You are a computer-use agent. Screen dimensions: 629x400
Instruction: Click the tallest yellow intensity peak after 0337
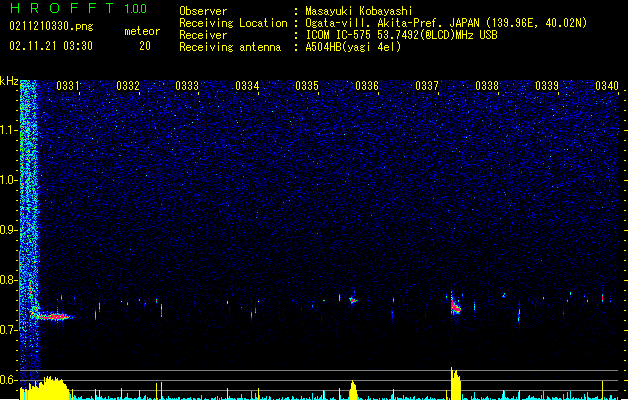(x=455, y=384)
